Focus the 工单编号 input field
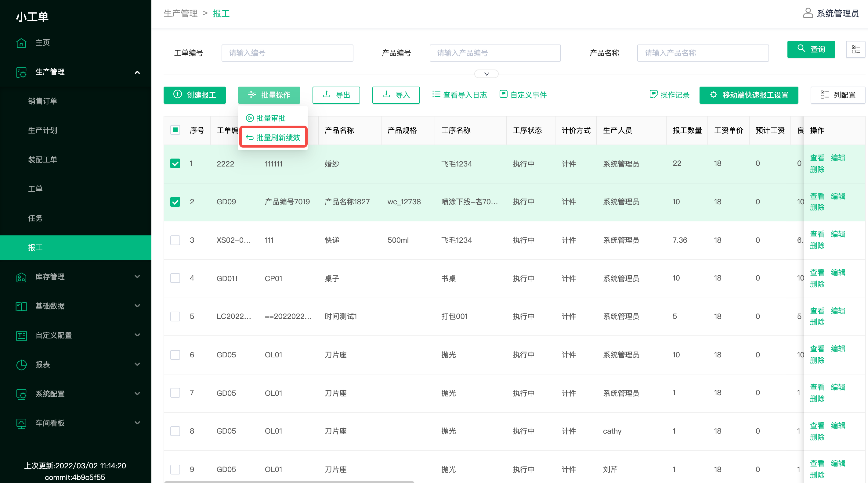The height and width of the screenshot is (483, 868). (x=287, y=53)
